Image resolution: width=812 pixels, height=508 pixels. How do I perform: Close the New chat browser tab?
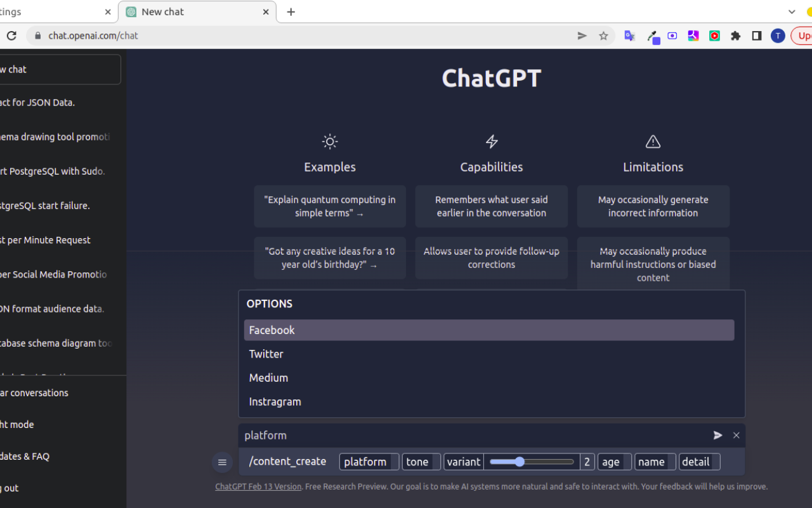pos(266,11)
